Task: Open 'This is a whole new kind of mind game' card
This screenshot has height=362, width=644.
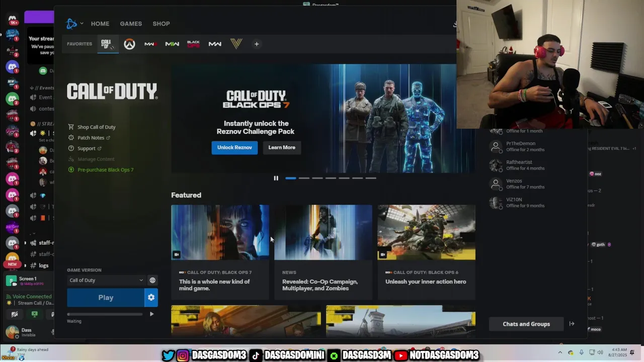Action: pos(220,252)
